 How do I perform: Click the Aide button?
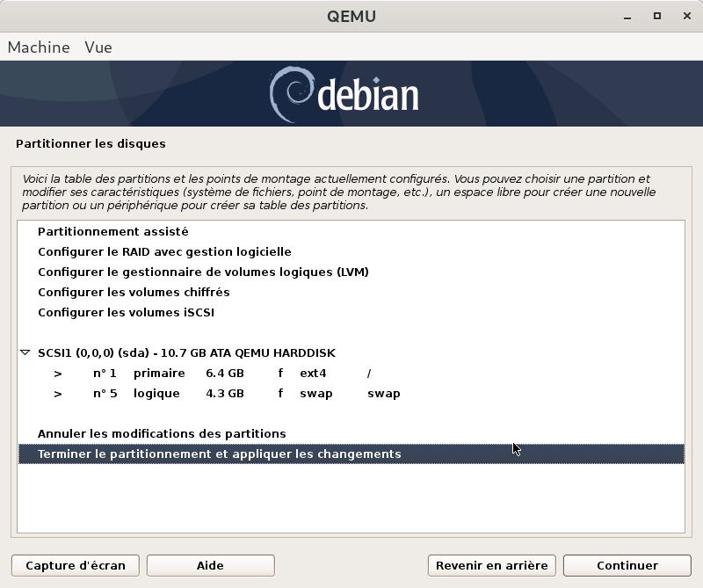click(210, 565)
